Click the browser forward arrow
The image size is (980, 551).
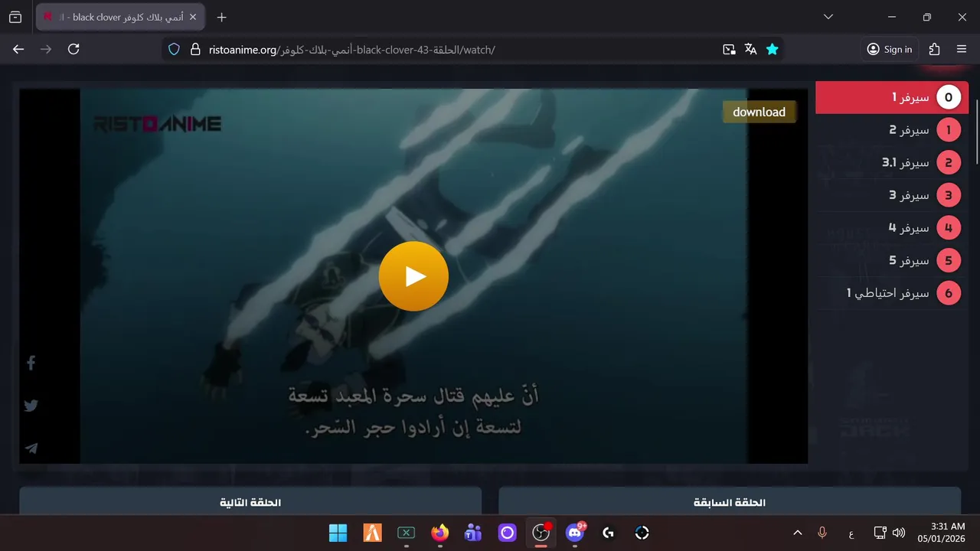pyautogui.click(x=46, y=49)
